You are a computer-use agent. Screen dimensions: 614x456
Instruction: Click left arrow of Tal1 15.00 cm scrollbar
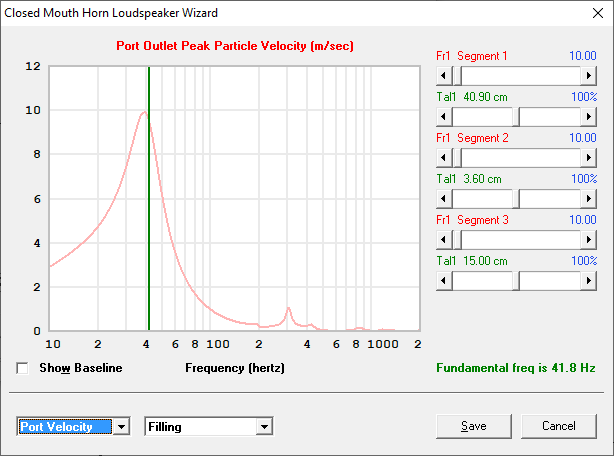point(444,280)
